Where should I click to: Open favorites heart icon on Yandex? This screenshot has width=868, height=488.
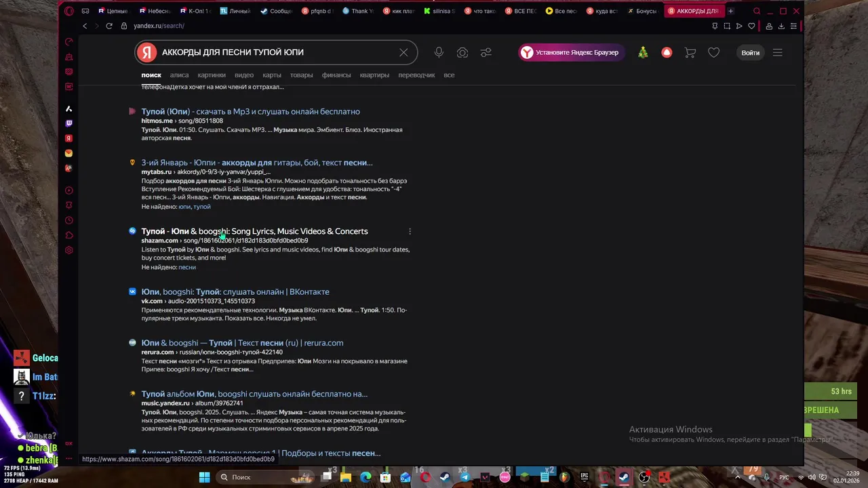tap(713, 52)
